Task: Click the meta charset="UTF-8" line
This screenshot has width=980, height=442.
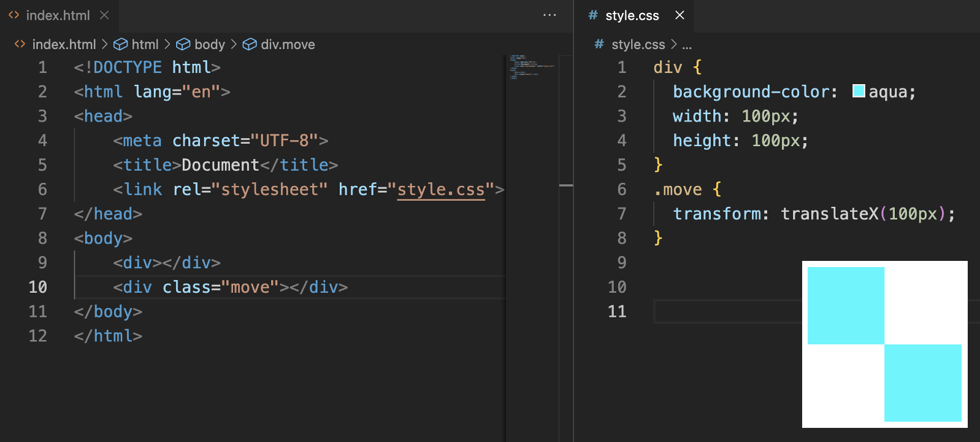Action: tap(221, 141)
